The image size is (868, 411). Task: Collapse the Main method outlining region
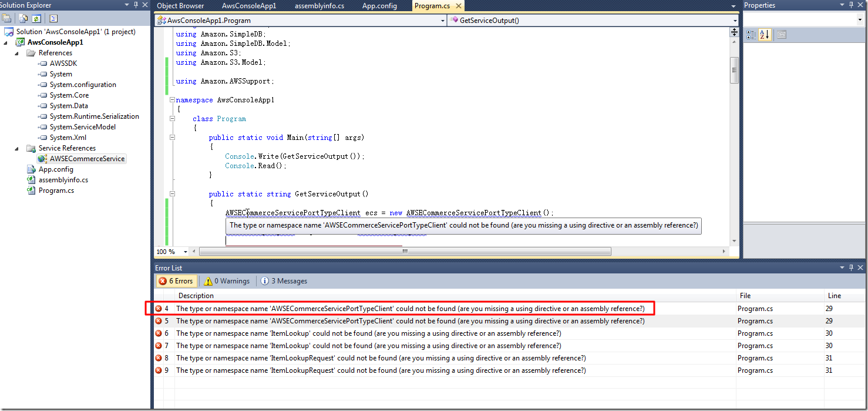tap(172, 138)
